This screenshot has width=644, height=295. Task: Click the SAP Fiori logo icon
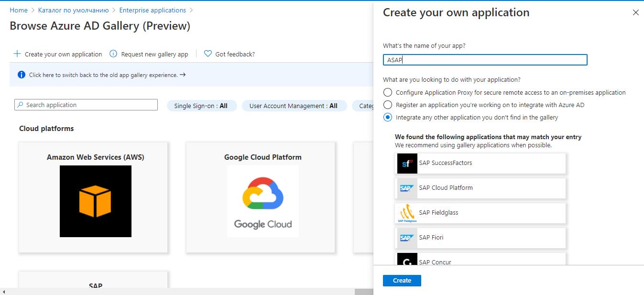pyautogui.click(x=407, y=238)
